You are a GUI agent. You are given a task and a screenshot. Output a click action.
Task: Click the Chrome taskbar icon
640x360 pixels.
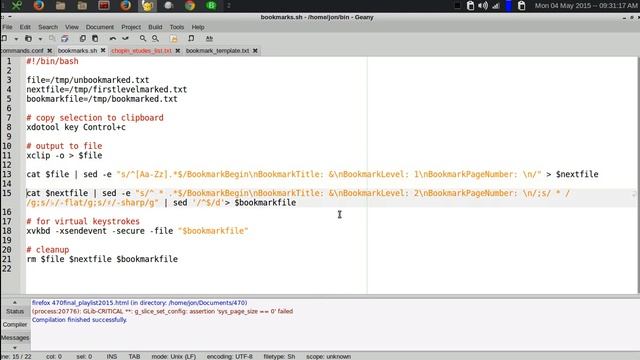click(x=190, y=6)
